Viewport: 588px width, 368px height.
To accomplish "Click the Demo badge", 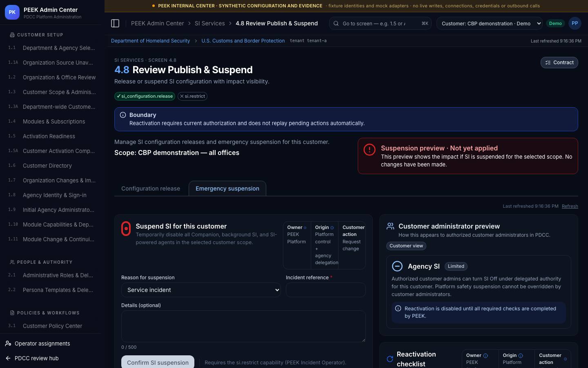I will [x=555, y=23].
